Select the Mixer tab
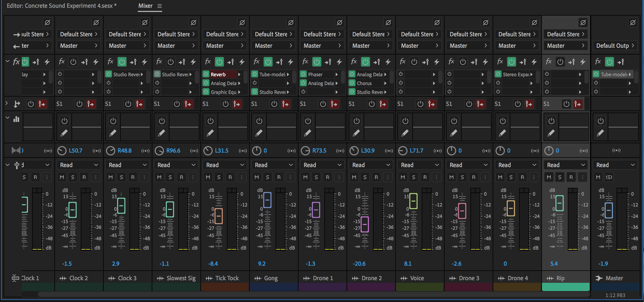Image resolution: width=644 pixels, height=302 pixels. (x=145, y=6)
